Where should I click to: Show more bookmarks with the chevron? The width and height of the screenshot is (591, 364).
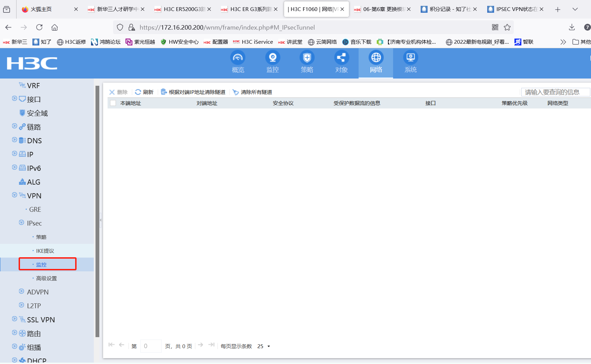tap(563, 42)
